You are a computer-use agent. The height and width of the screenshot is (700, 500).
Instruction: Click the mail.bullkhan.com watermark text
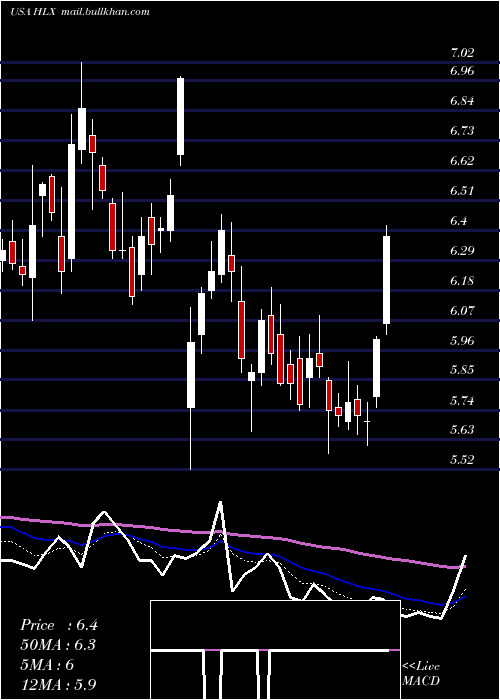coord(105,12)
